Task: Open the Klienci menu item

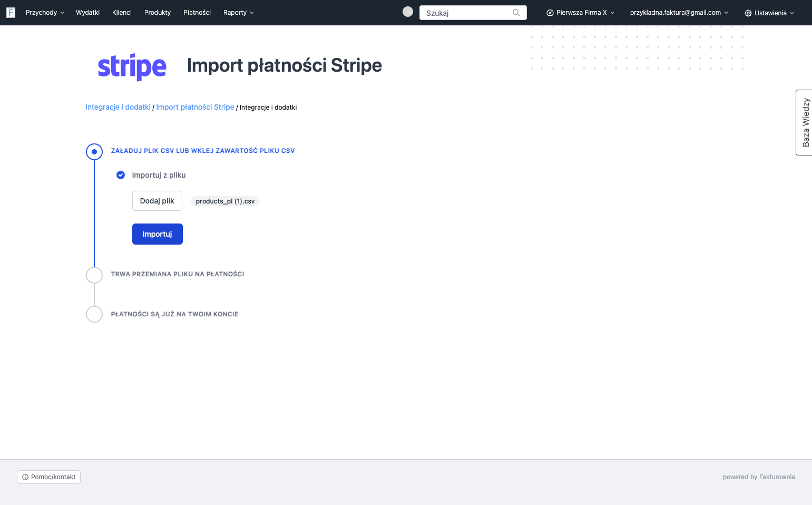Action: point(122,13)
